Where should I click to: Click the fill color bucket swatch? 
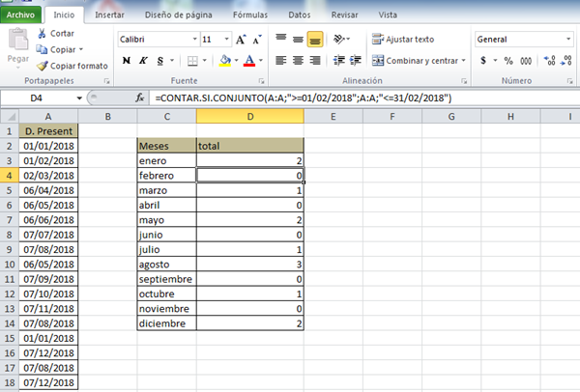[224, 60]
